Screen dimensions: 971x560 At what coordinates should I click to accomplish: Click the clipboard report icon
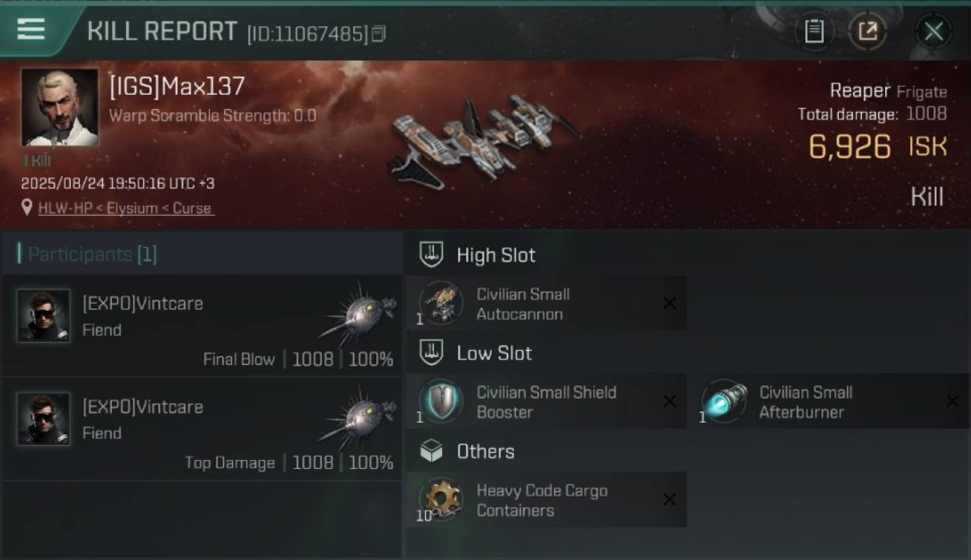[813, 31]
